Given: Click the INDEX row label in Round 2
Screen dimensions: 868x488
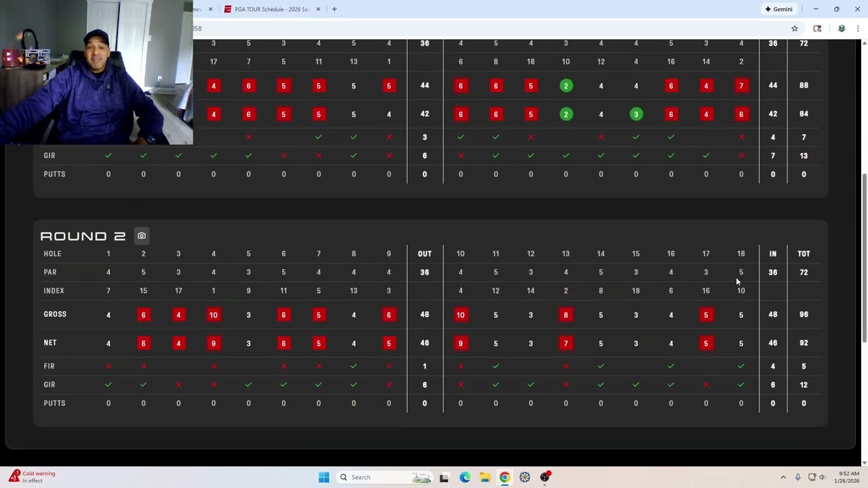Looking at the screenshot, I should [x=54, y=291].
